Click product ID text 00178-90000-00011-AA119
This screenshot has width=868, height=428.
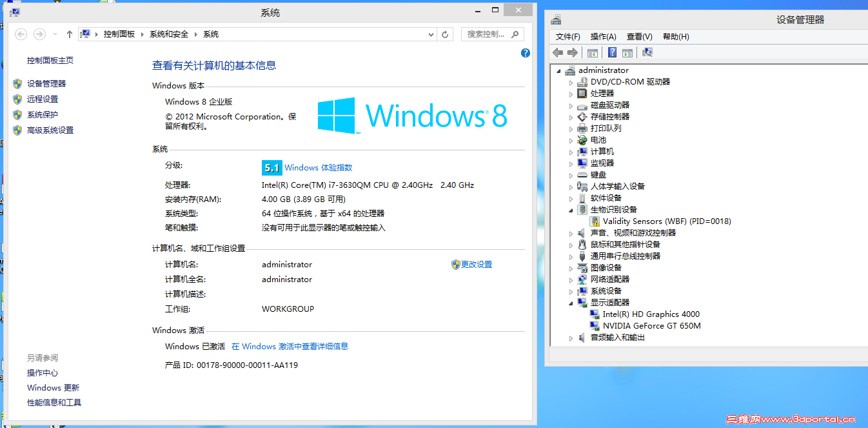click(247, 365)
